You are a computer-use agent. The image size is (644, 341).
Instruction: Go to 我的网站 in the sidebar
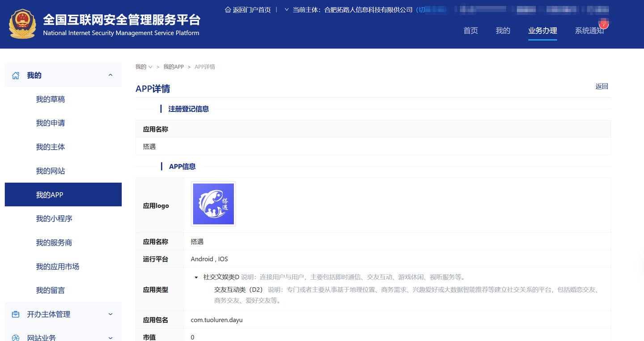(51, 171)
